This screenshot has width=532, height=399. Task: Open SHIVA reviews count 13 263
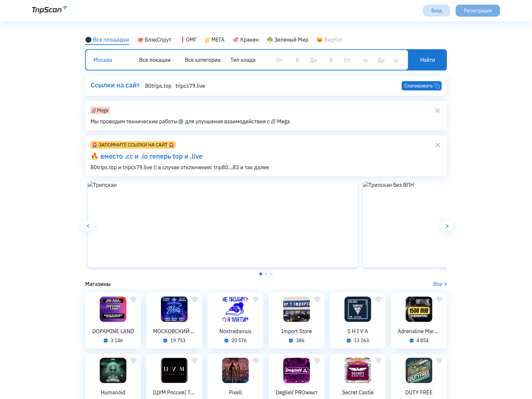358,340
